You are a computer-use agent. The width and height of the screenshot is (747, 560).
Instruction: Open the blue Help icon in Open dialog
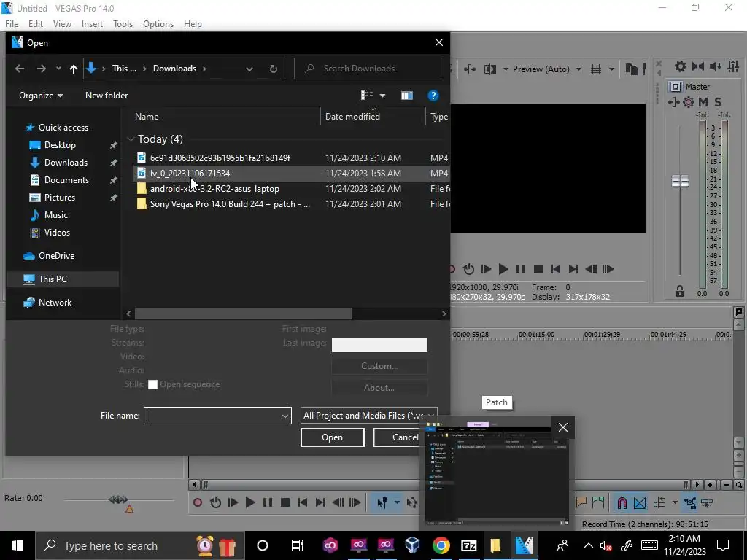pos(433,96)
